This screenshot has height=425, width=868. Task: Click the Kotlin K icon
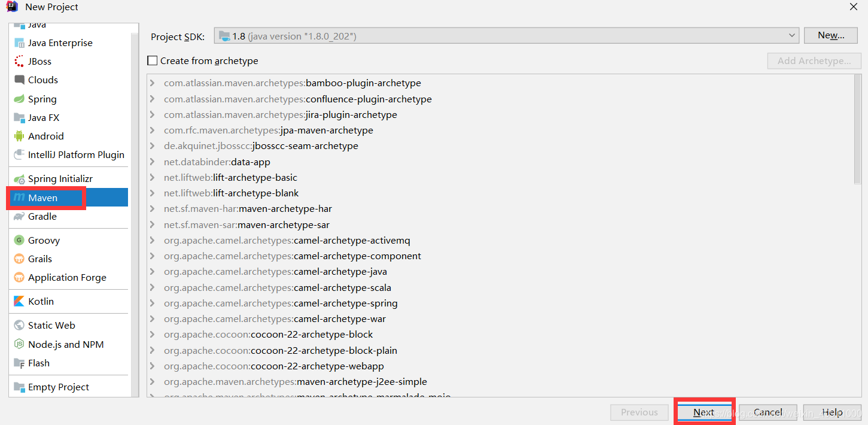pos(19,302)
